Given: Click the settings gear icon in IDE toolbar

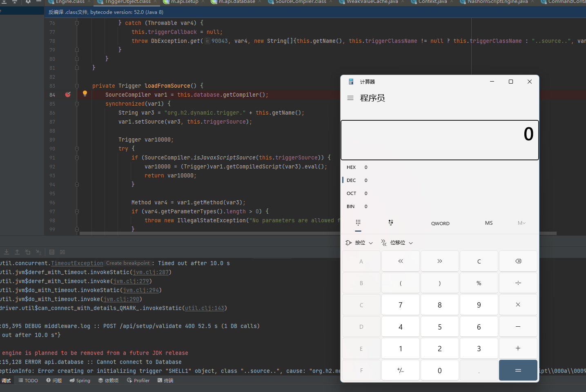Looking at the screenshot, I should click(28, 2).
